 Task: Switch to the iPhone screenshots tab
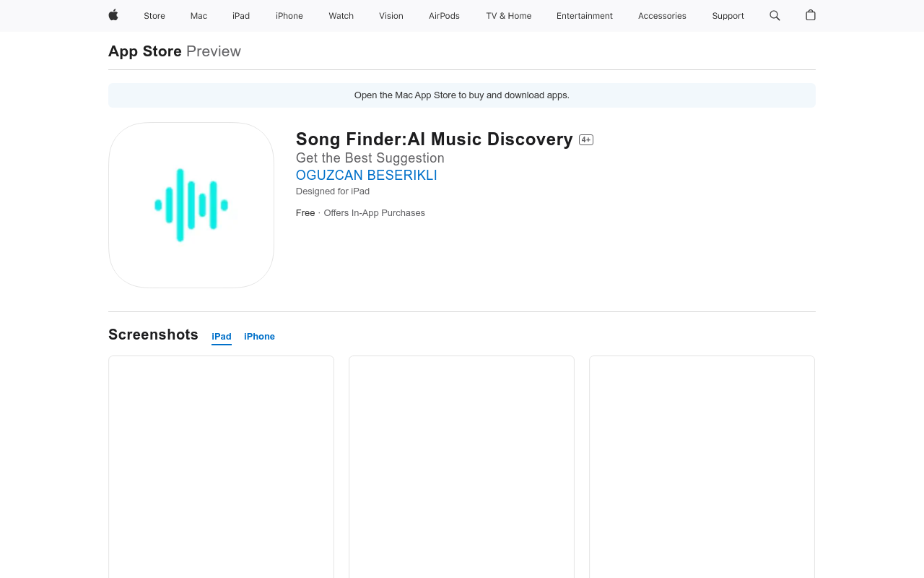pyautogui.click(x=259, y=337)
